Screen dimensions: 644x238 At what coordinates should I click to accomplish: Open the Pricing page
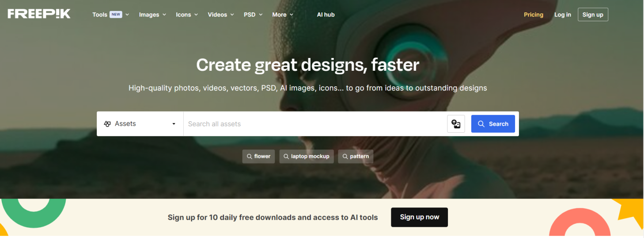tap(533, 15)
